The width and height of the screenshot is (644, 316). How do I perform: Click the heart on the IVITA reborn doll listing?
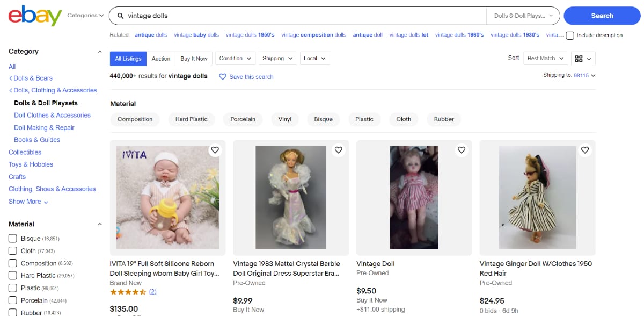pyautogui.click(x=215, y=150)
